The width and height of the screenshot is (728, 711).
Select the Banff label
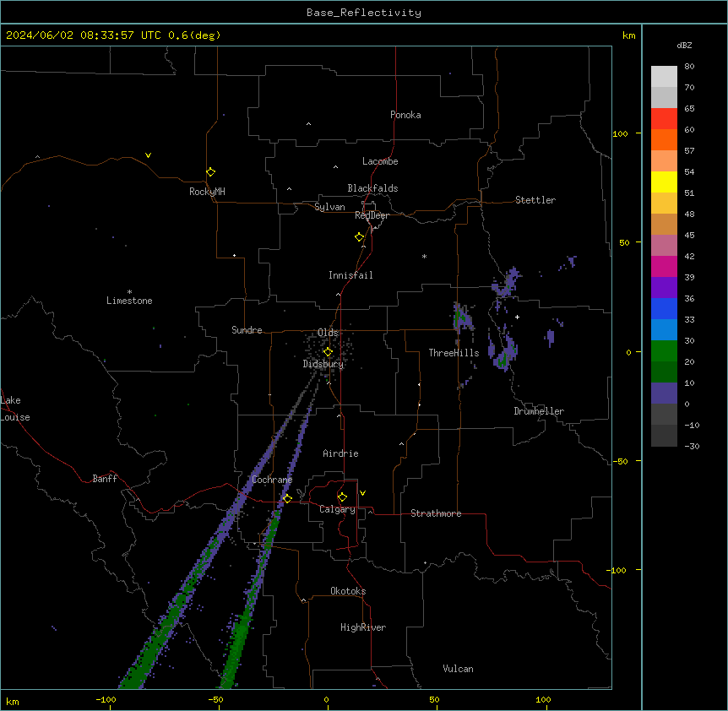[x=105, y=479]
